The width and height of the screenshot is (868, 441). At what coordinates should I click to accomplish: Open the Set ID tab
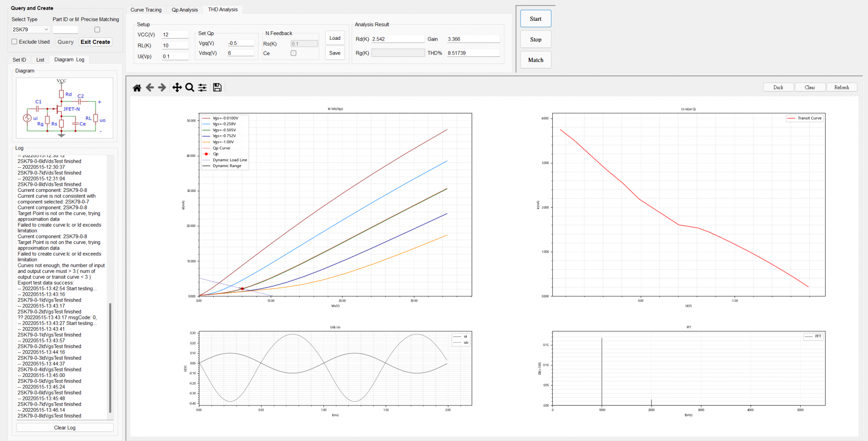point(19,60)
